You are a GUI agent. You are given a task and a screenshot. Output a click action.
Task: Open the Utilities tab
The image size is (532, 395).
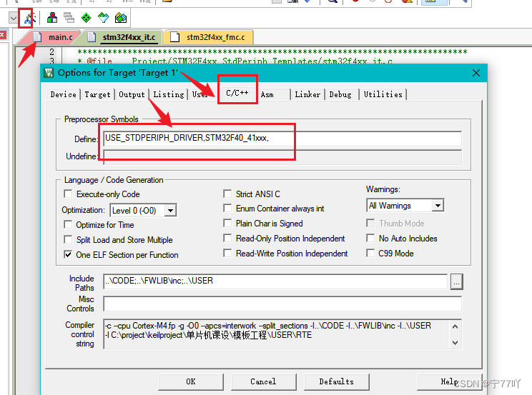tap(383, 94)
